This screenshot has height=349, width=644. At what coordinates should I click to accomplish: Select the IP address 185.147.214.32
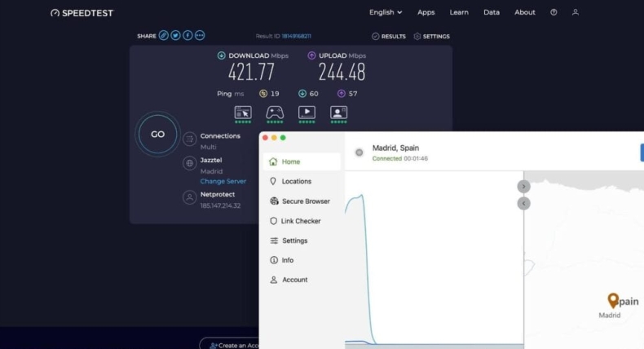(221, 205)
